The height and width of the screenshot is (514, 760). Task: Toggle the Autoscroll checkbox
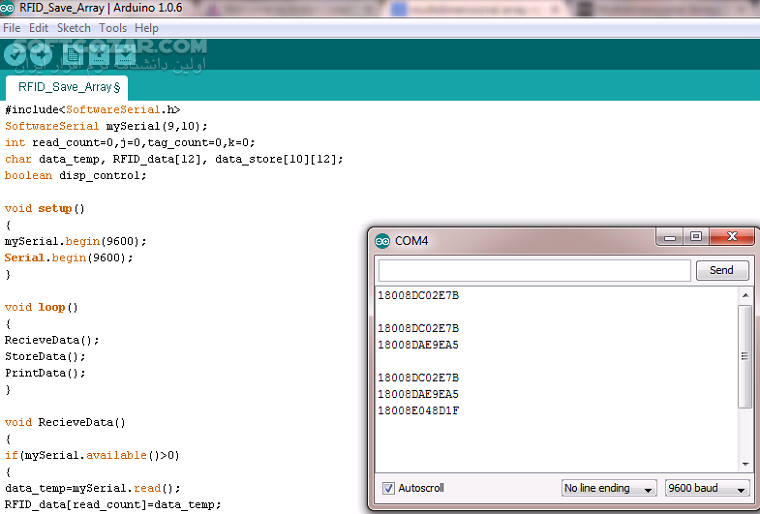[x=388, y=488]
